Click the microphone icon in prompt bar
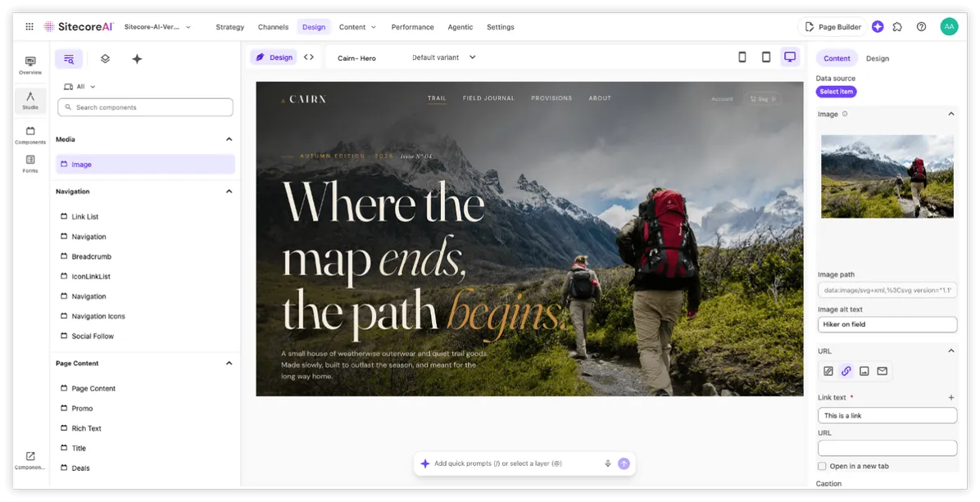Screen dimensions: 980x502 coord(607,464)
